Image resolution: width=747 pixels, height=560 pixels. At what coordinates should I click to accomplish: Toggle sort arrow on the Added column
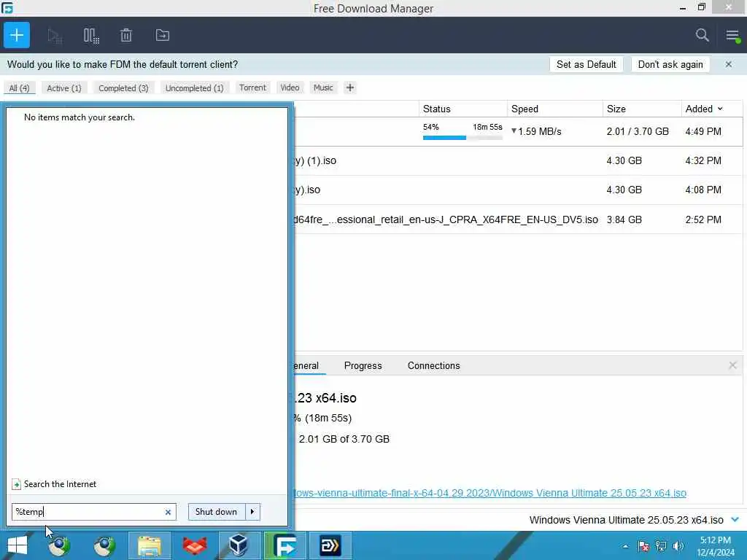(720, 109)
